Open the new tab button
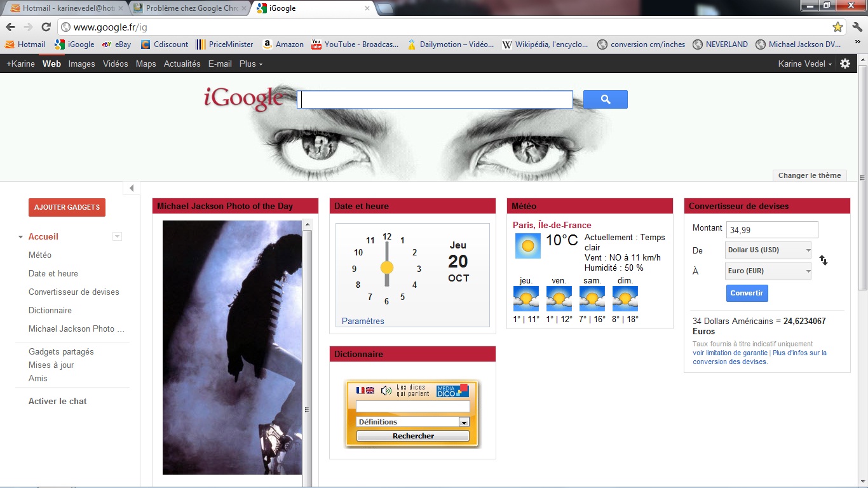868x488 pixels. coord(384,9)
